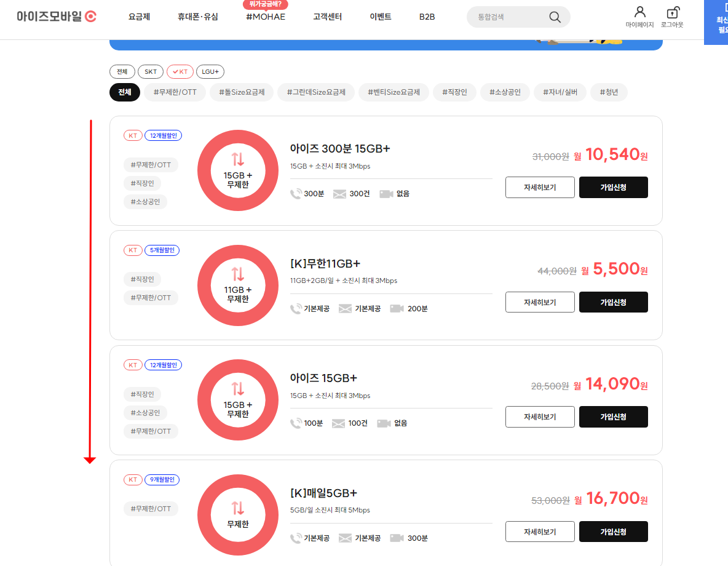Open 마이페이지 user icon
This screenshot has width=728, height=566.
point(640,12)
